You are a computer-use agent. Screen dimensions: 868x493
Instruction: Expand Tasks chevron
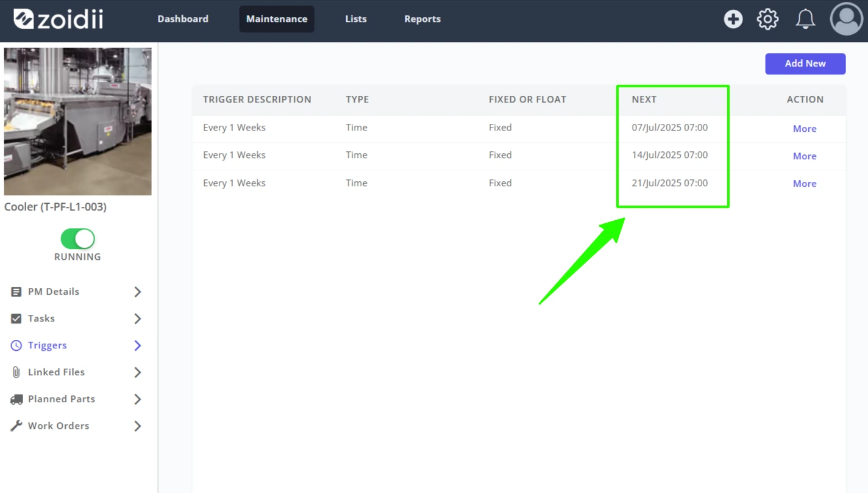tap(138, 318)
